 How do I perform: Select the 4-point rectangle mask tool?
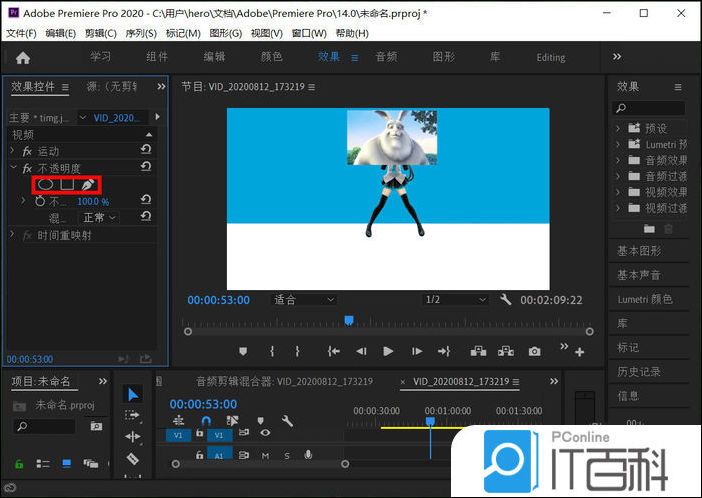coord(68,185)
